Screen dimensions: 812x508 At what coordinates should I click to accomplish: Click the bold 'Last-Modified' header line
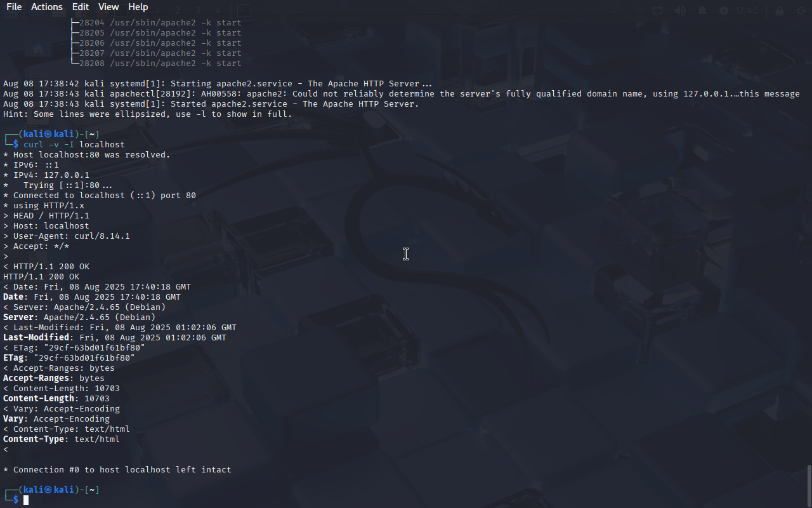[x=115, y=338]
